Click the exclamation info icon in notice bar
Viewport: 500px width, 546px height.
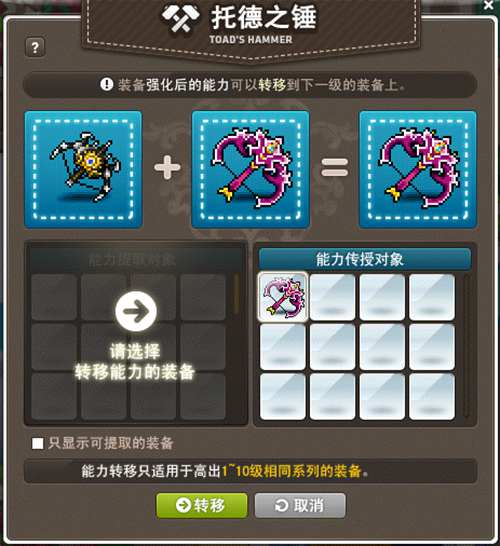[107, 84]
